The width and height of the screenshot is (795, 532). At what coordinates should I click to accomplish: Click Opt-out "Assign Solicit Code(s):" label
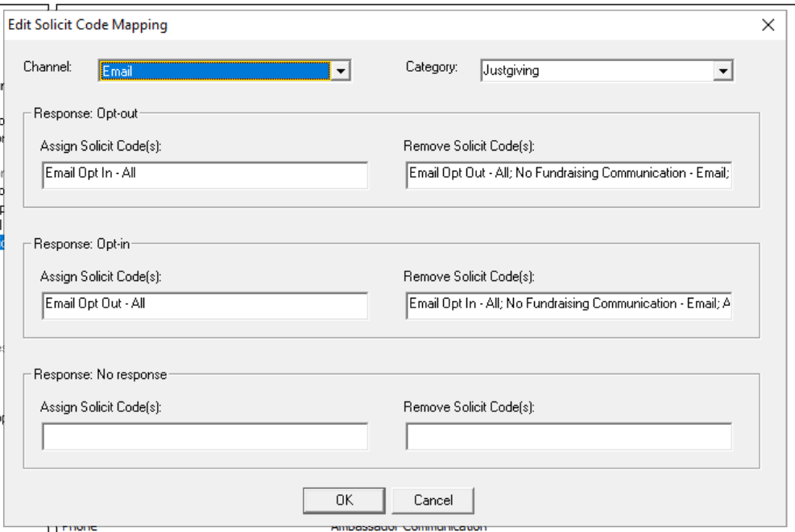click(x=101, y=146)
